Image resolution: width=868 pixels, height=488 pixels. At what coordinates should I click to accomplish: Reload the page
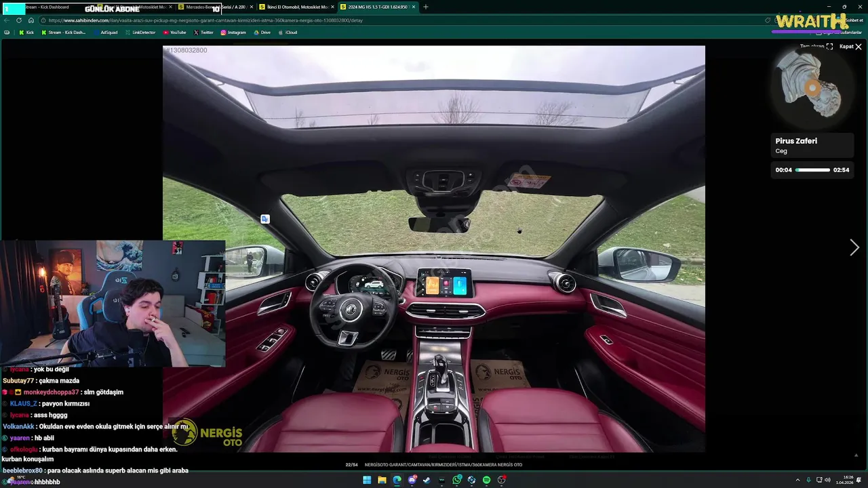pos(19,20)
